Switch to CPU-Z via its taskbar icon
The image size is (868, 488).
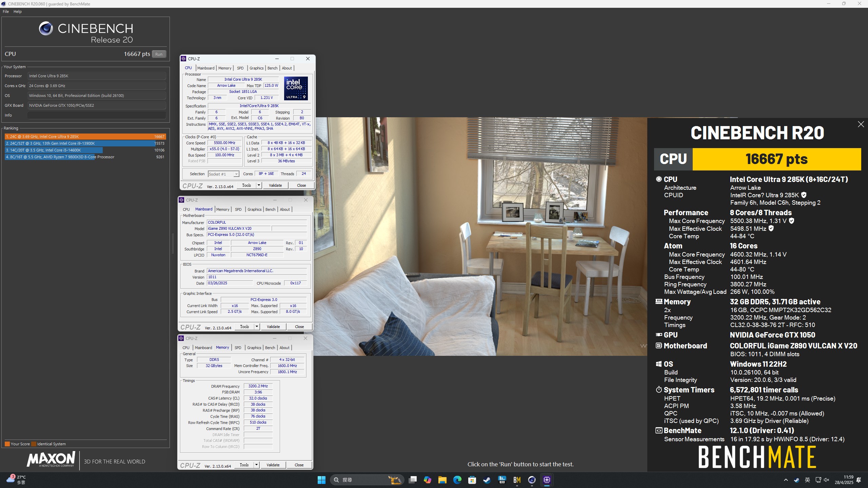coord(547,480)
